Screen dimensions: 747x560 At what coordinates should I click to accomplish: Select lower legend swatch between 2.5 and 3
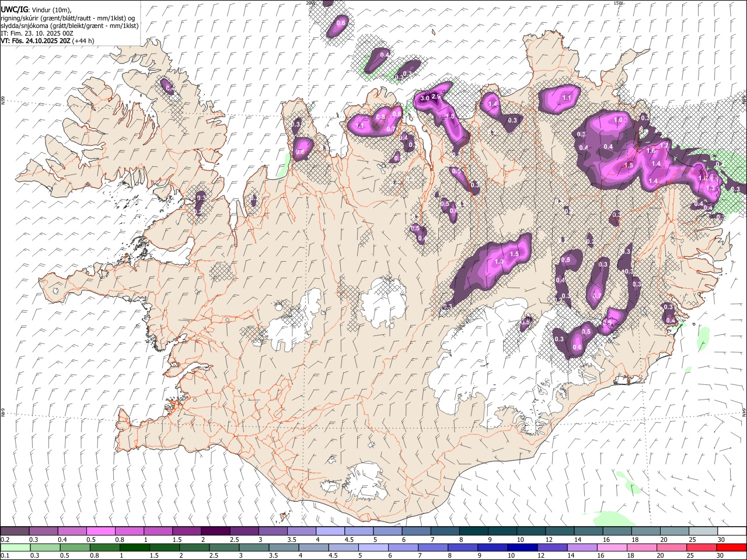(x=224, y=547)
